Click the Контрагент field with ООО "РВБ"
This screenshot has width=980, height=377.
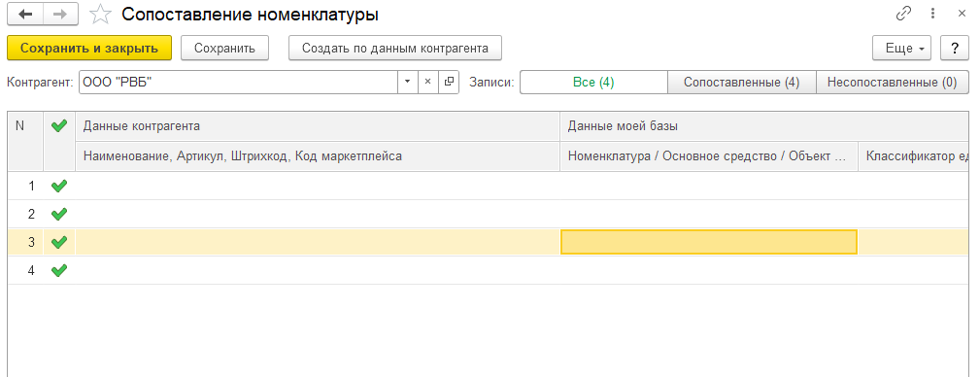coord(238,82)
